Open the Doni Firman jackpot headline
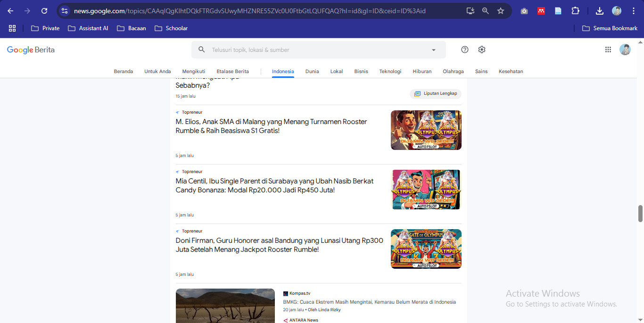 tap(280, 245)
